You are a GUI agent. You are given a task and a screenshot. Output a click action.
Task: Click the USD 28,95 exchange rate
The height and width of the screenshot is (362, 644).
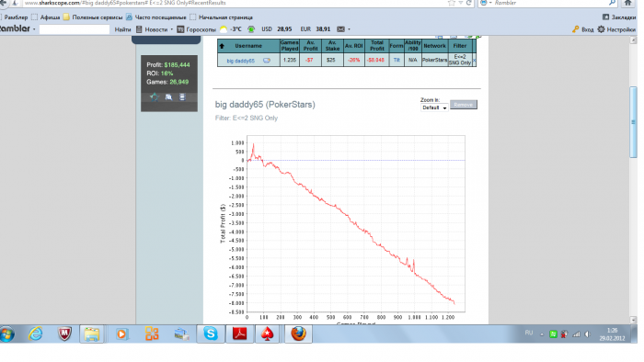point(276,29)
